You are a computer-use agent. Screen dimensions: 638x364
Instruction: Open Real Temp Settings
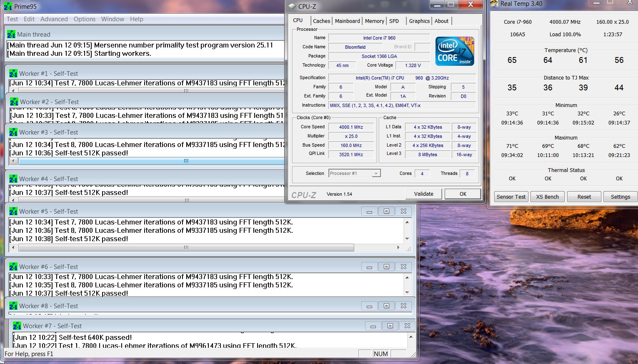pyautogui.click(x=620, y=197)
